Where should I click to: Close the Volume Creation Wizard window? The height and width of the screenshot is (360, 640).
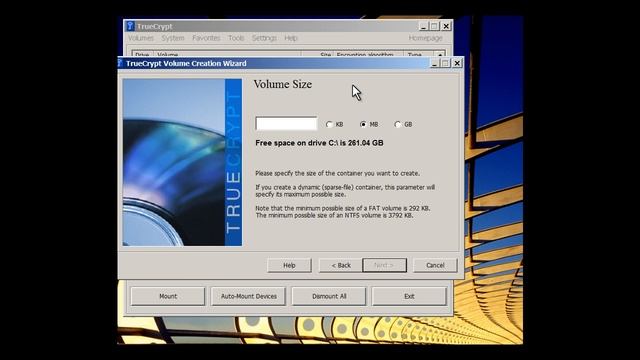click(457, 63)
